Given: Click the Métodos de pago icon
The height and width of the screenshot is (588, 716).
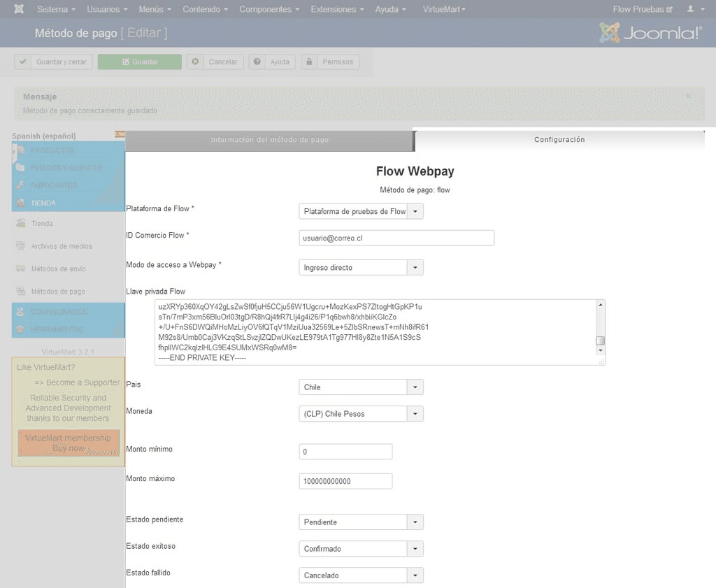Looking at the screenshot, I should tap(20, 292).
